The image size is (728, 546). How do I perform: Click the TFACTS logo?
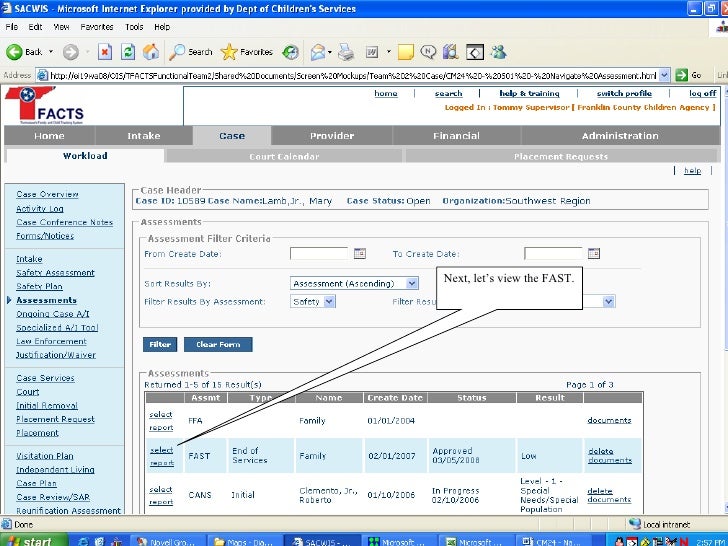click(45, 105)
